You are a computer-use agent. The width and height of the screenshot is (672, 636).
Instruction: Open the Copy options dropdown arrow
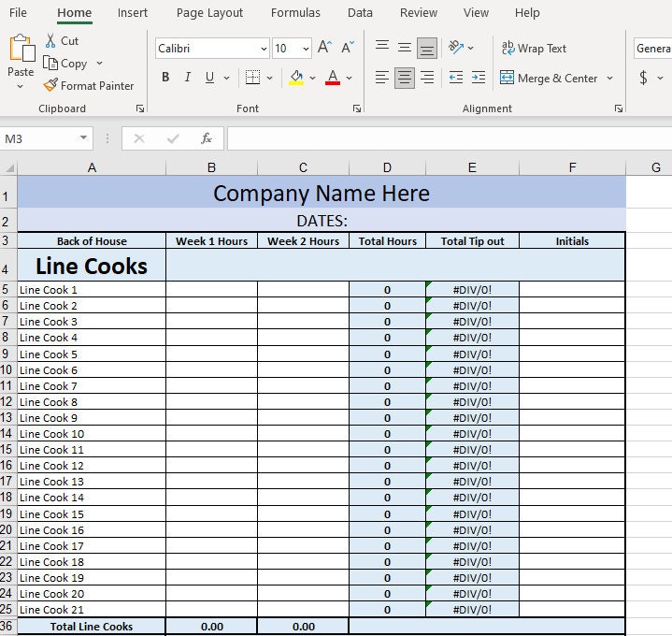99,63
